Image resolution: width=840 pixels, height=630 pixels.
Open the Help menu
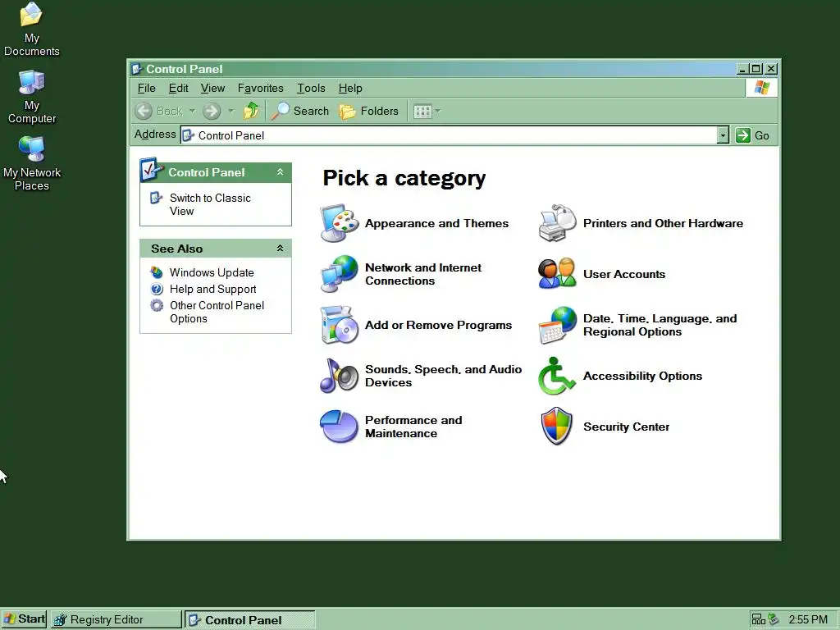tap(350, 88)
